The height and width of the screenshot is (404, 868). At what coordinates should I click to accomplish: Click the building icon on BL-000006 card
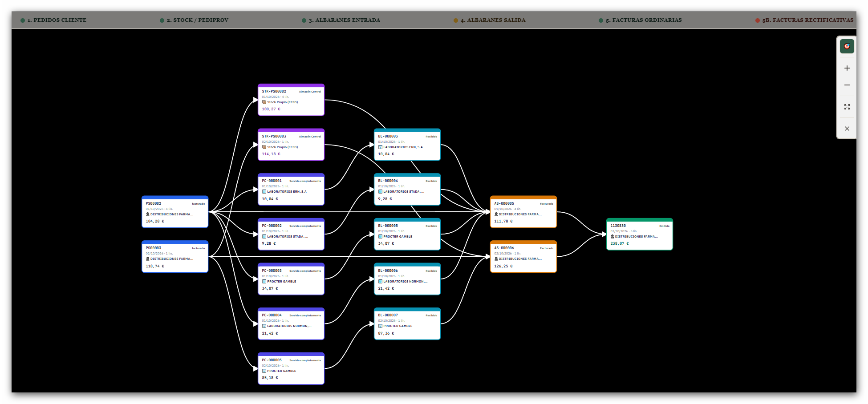[x=380, y=282]
